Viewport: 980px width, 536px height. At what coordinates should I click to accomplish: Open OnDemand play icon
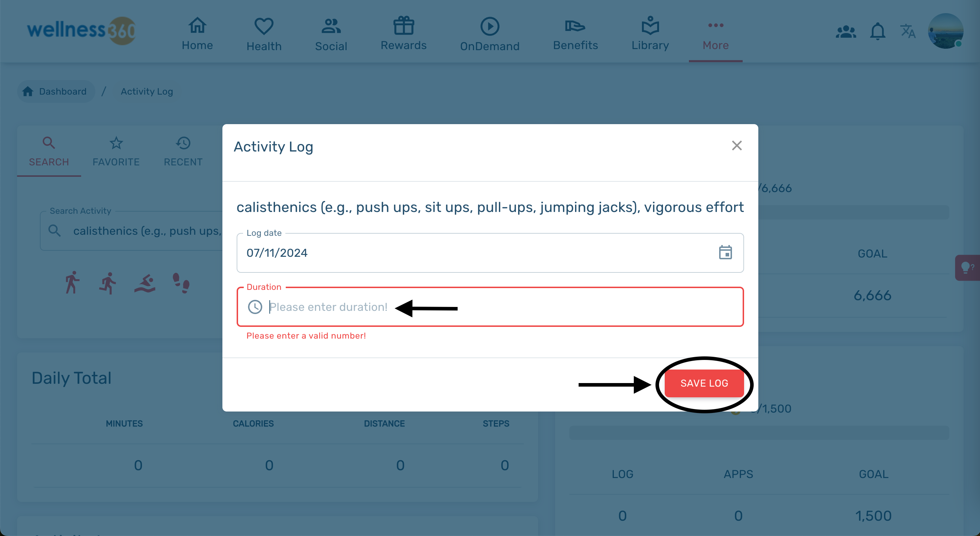[x=490, y=26]
